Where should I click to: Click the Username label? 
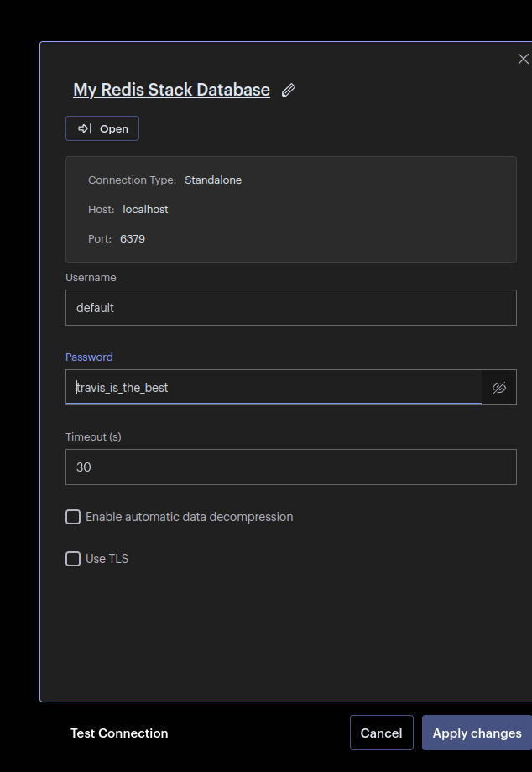click(x=91, y=278)
